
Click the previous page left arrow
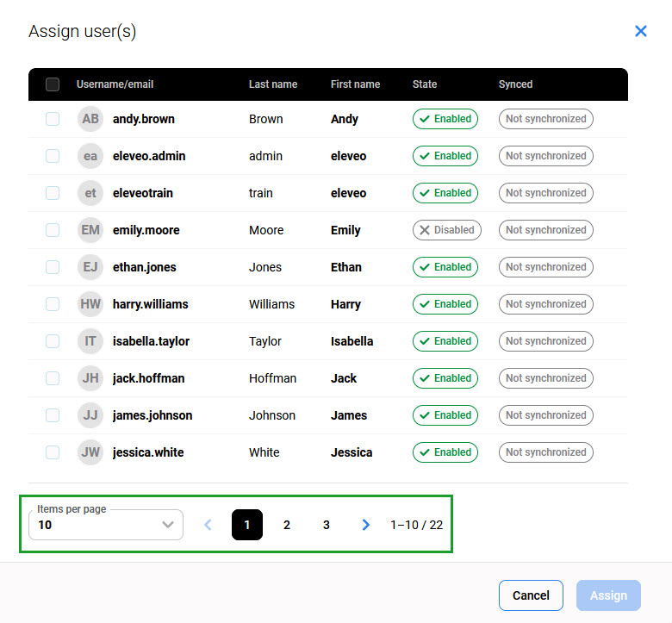point(208,525)
